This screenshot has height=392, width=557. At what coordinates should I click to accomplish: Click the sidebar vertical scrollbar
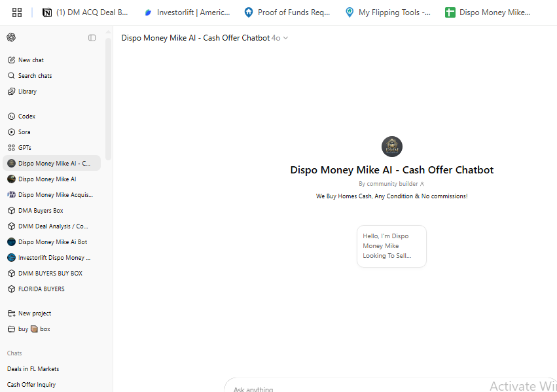click(x=109, y=99)
